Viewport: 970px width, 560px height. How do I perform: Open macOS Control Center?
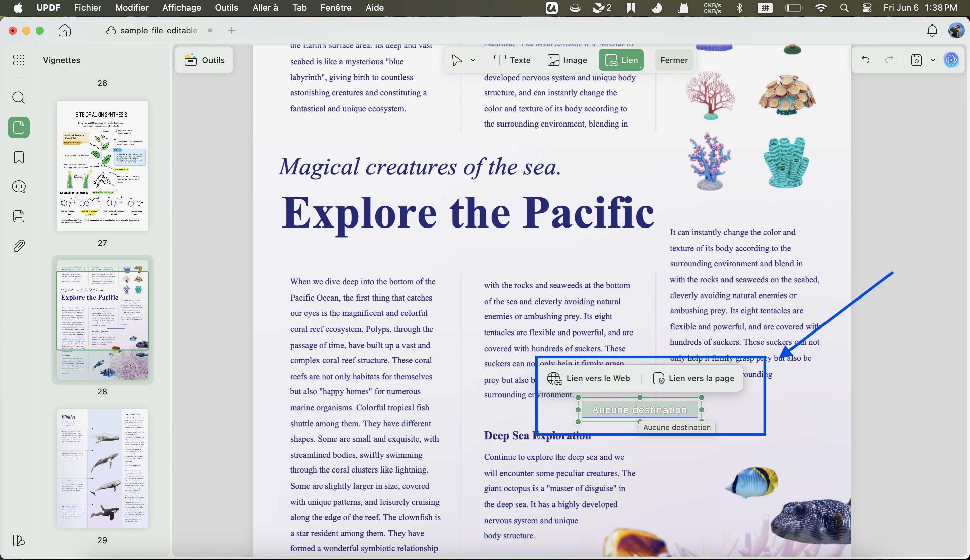[x=867, y=8]
